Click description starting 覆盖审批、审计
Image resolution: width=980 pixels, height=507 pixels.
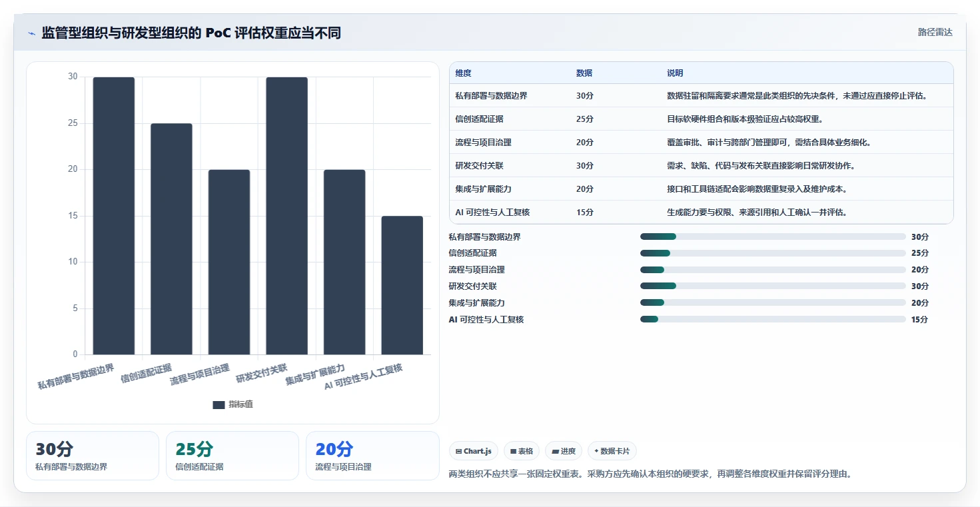(769, 143)
